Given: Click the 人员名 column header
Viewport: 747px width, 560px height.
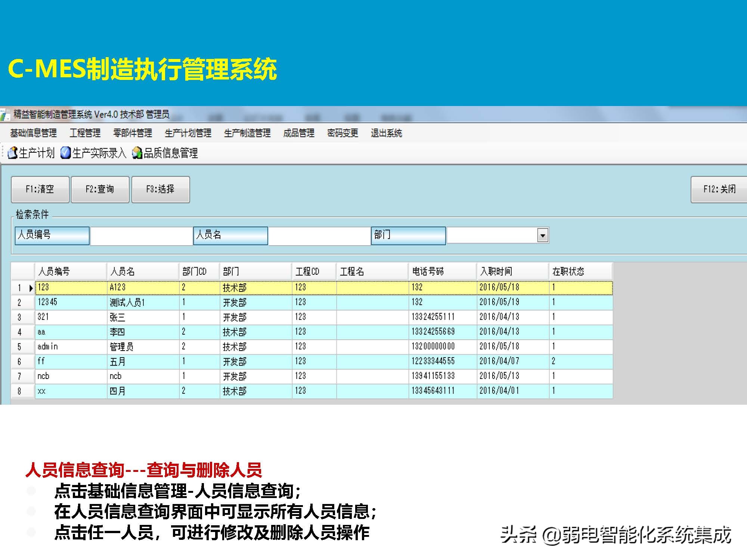Looking at the screenshot, I should click(143, 271).
